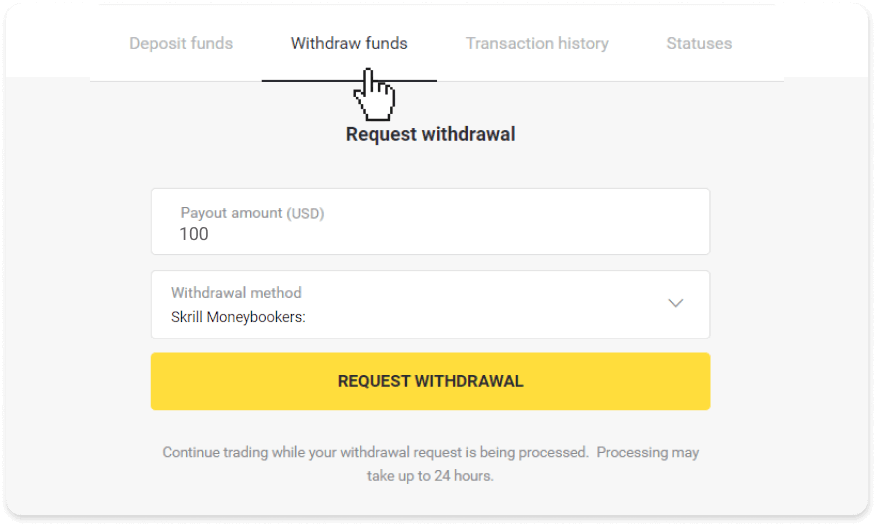
Task: Select the Withdraw funds tab
Action: coord(349,43)
